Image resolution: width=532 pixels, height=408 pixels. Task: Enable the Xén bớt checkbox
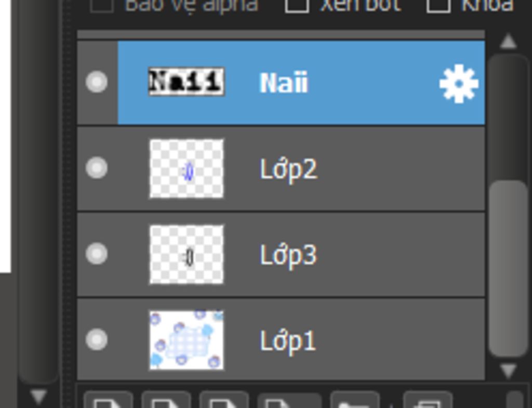(297, 5)
